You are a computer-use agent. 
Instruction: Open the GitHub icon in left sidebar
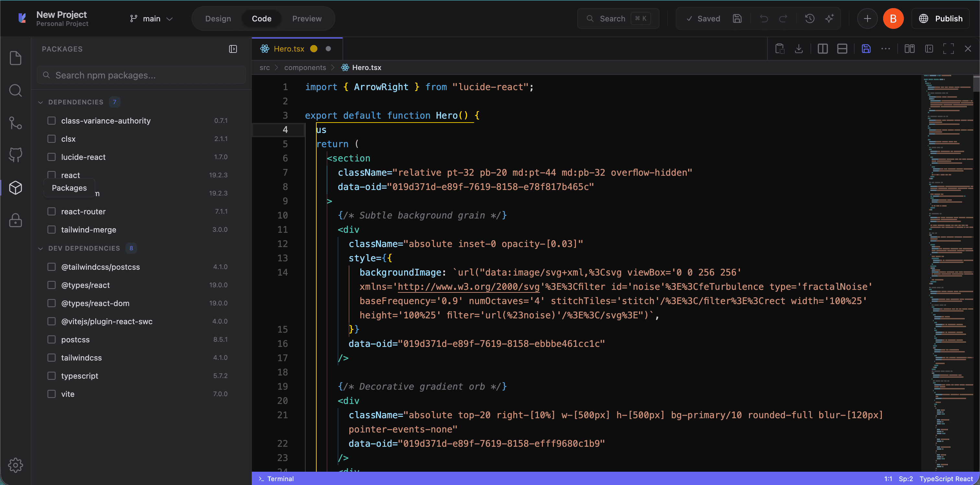(x=15, y=155)
